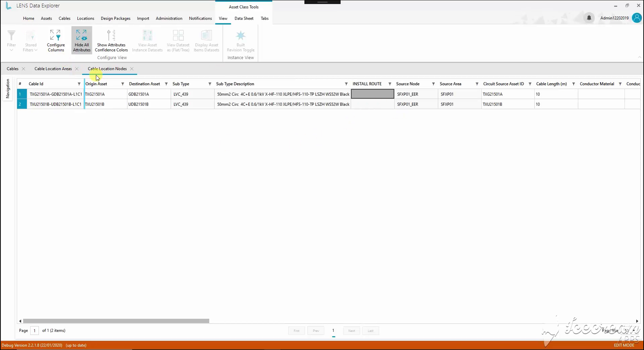Click the Prev page button
The image size is (644, 350).
[316, 331]
